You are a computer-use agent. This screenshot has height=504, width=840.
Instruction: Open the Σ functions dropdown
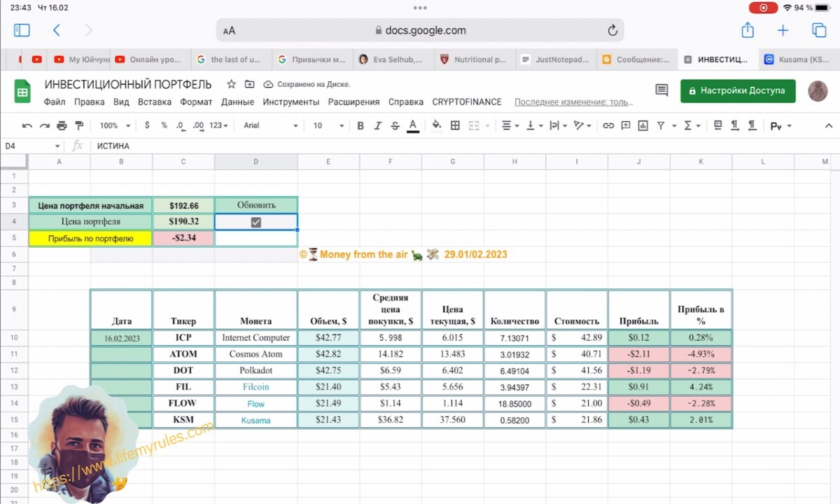692,125
